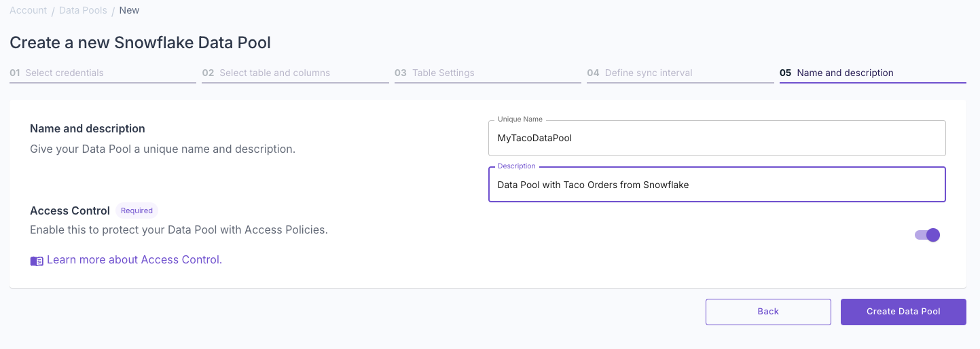The height and width of the screenshot is (349, 980).
Task: Click the New breadcrumb text
Action: click(x=129, y=10)
